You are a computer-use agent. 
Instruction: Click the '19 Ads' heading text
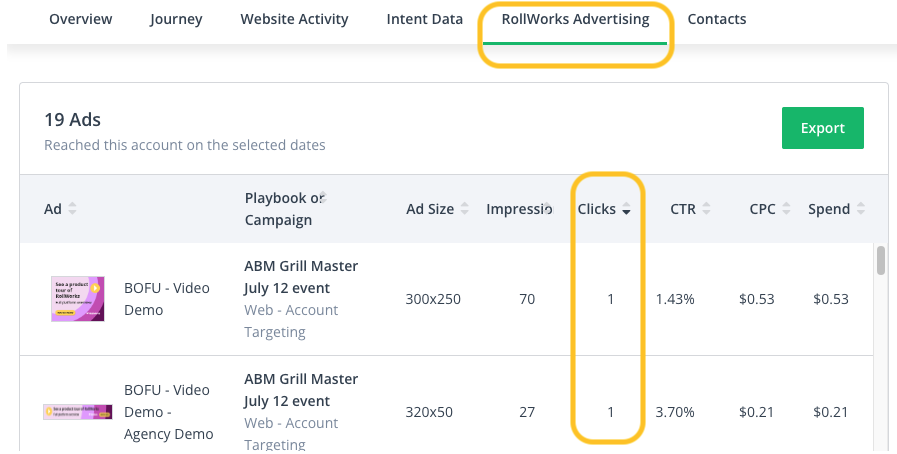point(73,120)
